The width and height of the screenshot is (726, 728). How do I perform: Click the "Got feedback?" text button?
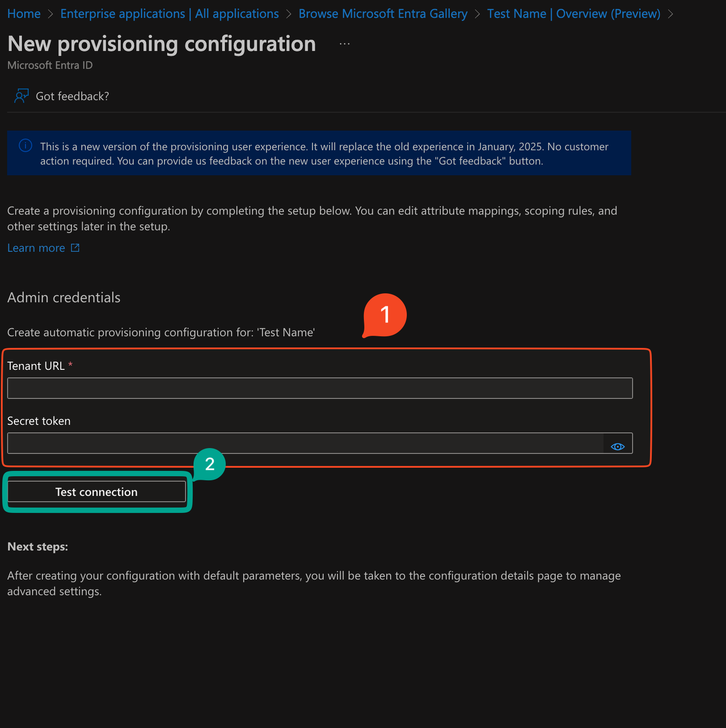coord(72,96)
